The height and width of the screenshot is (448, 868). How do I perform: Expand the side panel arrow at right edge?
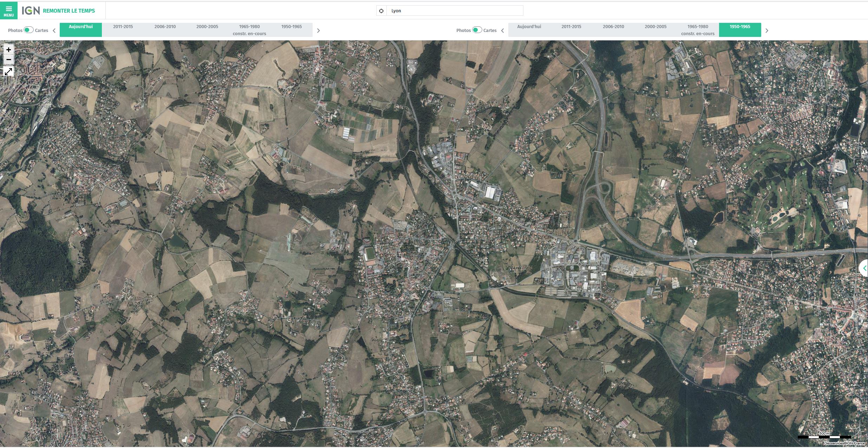coord(864,268)
